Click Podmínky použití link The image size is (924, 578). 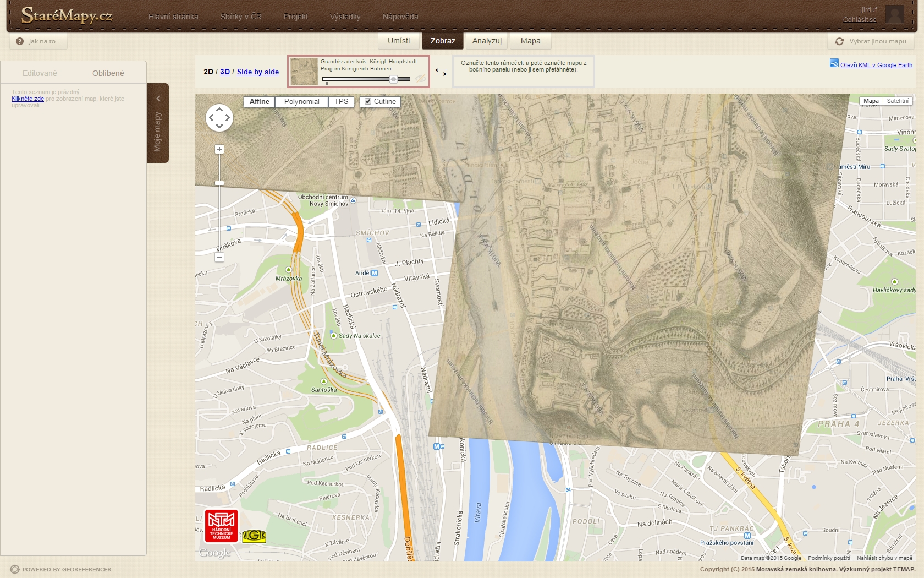tap(829, 558)
